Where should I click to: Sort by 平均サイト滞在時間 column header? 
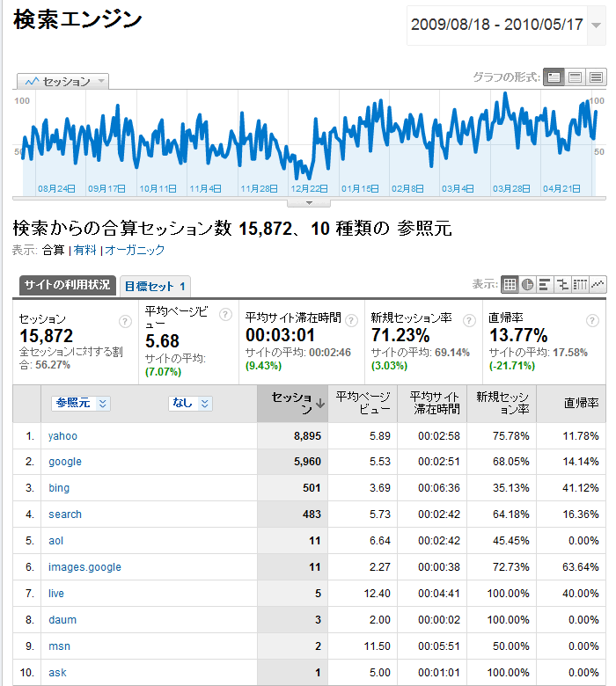[432, 404]
